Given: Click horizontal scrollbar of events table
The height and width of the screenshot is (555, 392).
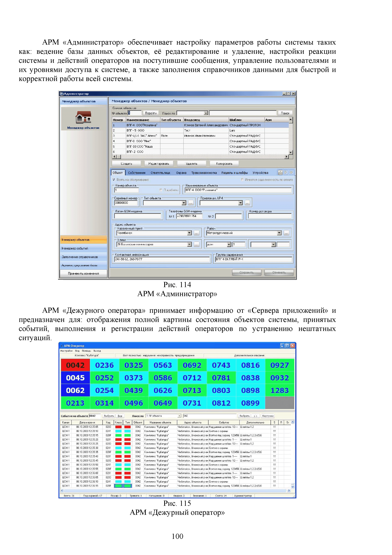Looking at the screenshot, I should click(175, 491).
